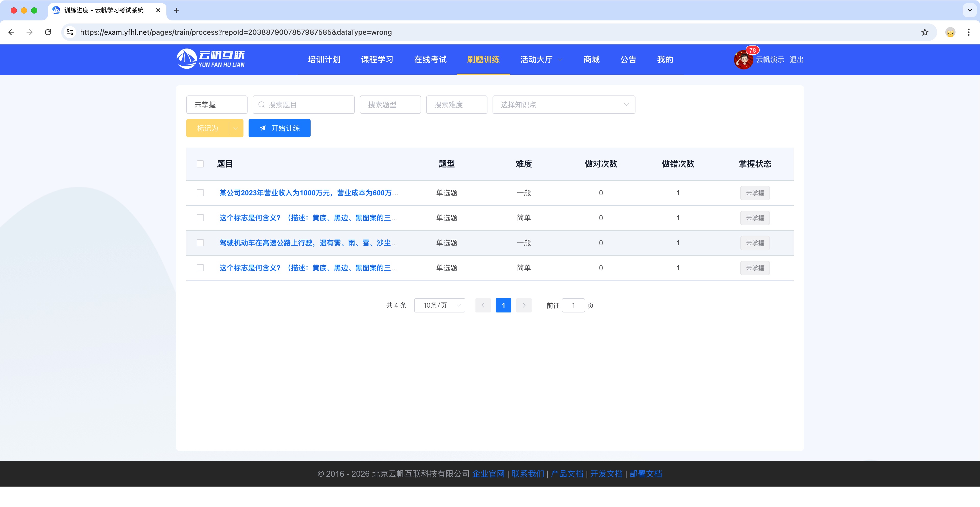
Task: Select the 驾驶机动车在高速公路 question checkbox
Action: tap(200, 243)
